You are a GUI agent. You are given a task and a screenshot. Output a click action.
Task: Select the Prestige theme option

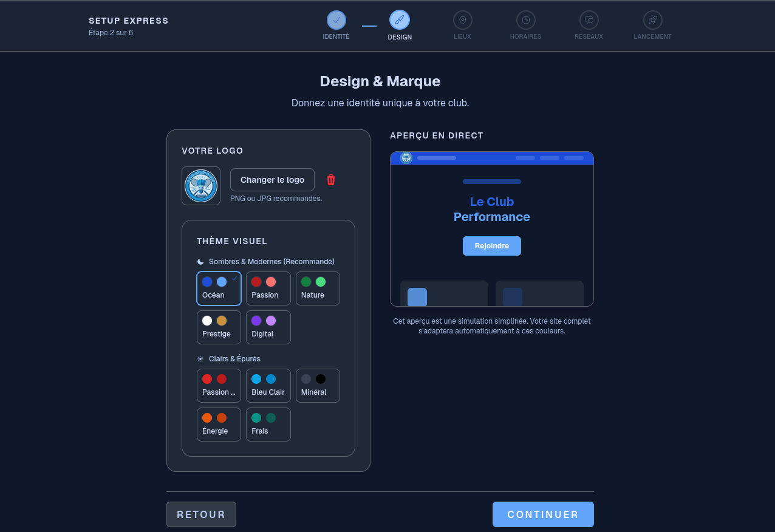coord(219,327)
